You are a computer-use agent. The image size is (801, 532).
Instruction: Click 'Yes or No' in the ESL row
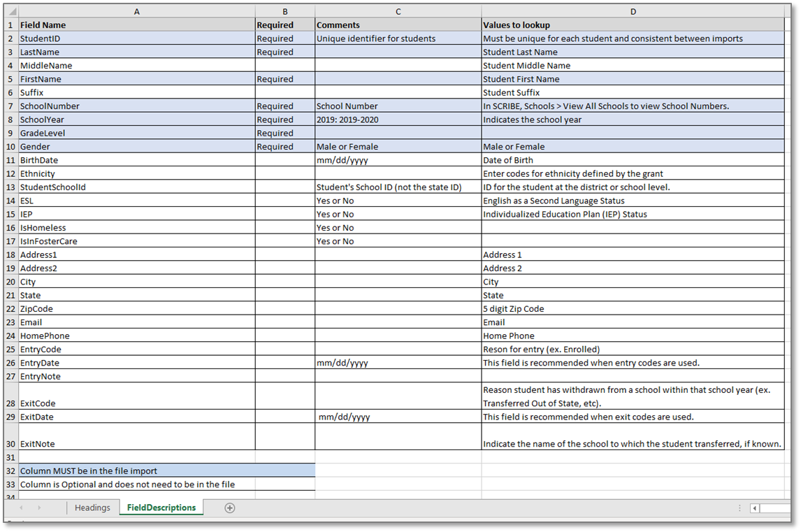tap(398, 201)
